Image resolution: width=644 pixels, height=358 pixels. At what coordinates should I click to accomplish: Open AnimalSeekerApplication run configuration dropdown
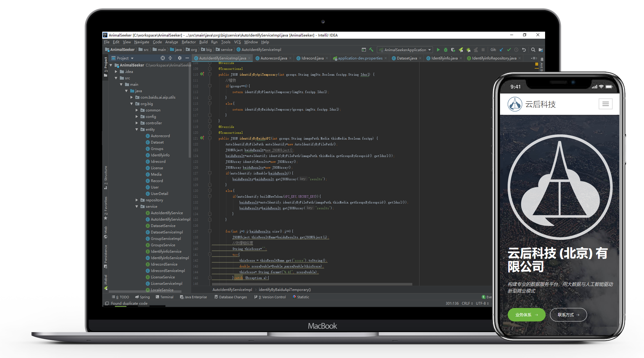point(405,50)
